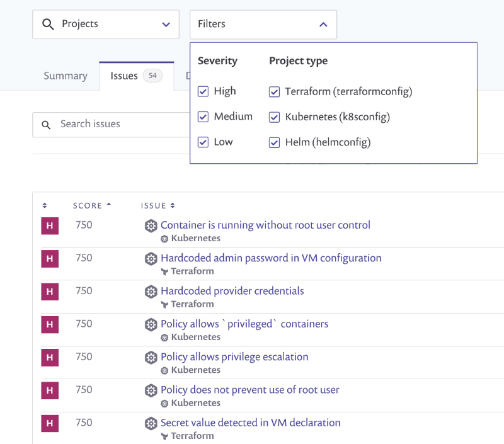504x444 pixels.
Task: Click the gear icon beside "Secret value detected in VM declaration"
Action: pyautogui.click(x=151, y=423)
